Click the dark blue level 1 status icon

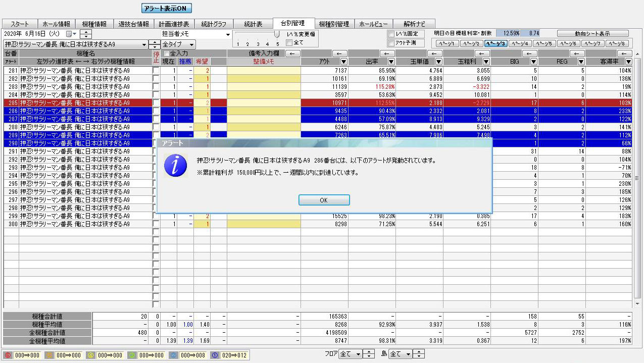214,355
